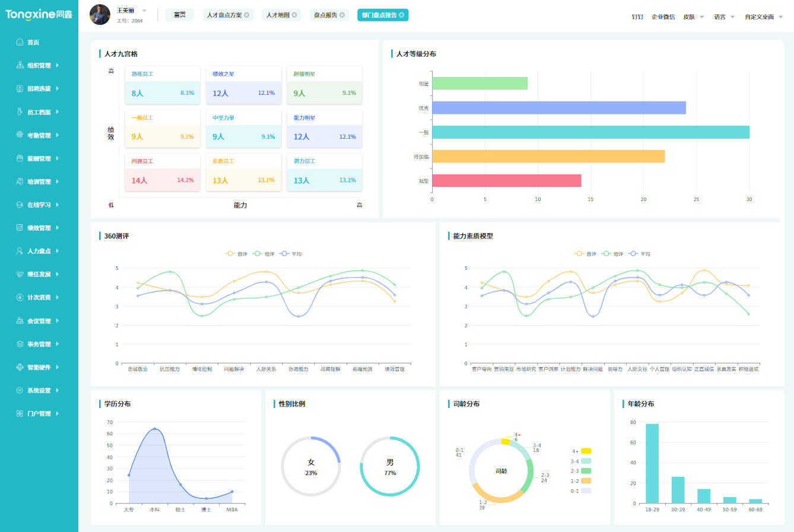Click the 继任发展 handshake icon
The height and width of the screenshot is (532, 794).
coord(20,274)
